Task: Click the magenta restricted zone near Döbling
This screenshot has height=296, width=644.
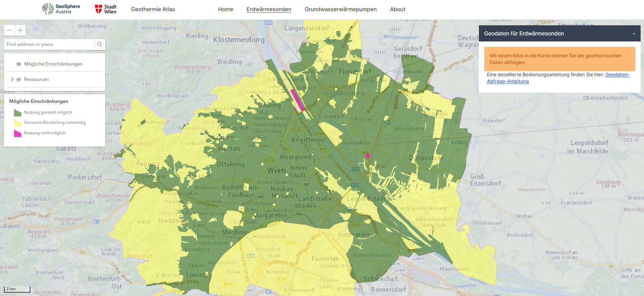Action: point(297,100)
